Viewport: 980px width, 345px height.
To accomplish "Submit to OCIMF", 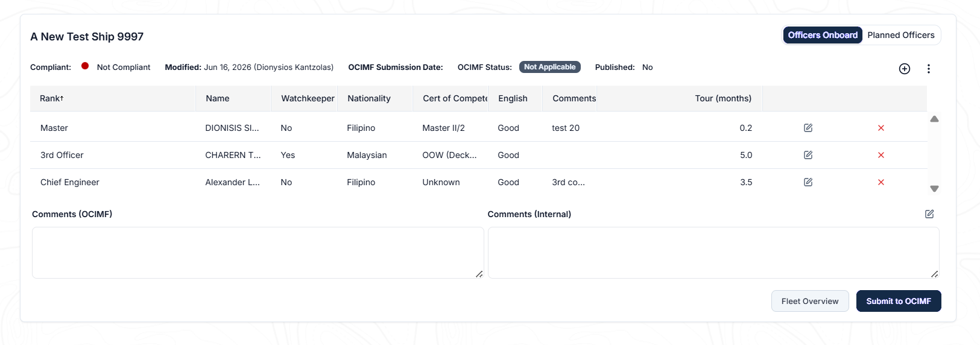I will coord(899,301).
